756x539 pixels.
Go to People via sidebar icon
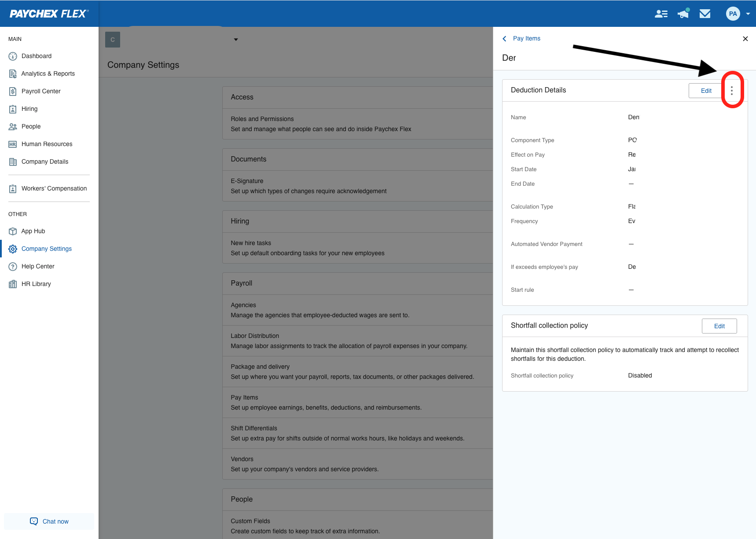13,126
